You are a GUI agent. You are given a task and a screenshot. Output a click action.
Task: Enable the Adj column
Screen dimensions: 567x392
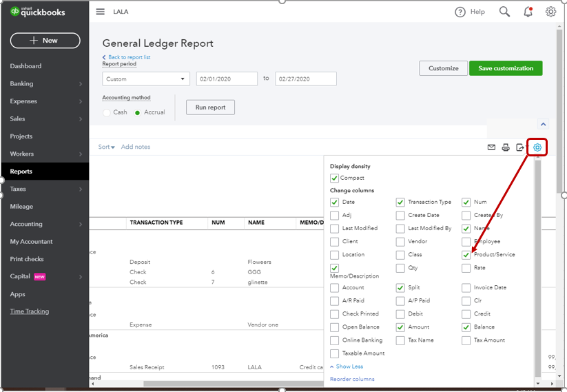(x=334, y=215)
